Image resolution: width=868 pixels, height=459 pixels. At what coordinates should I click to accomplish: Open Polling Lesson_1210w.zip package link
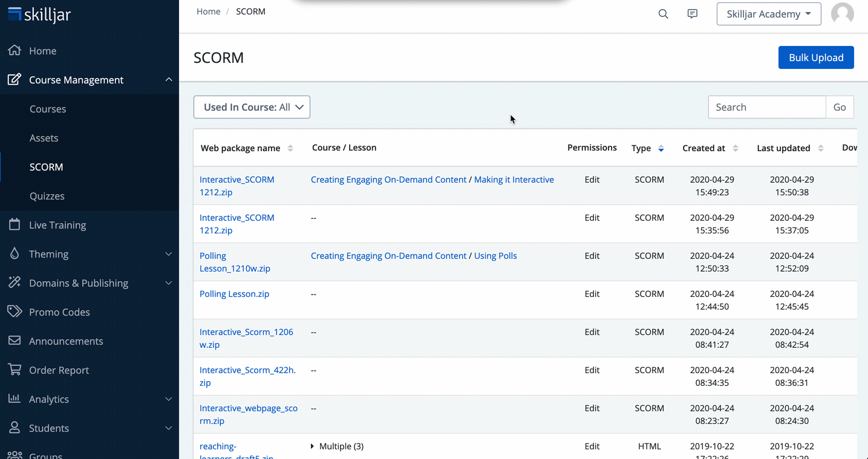235,262
